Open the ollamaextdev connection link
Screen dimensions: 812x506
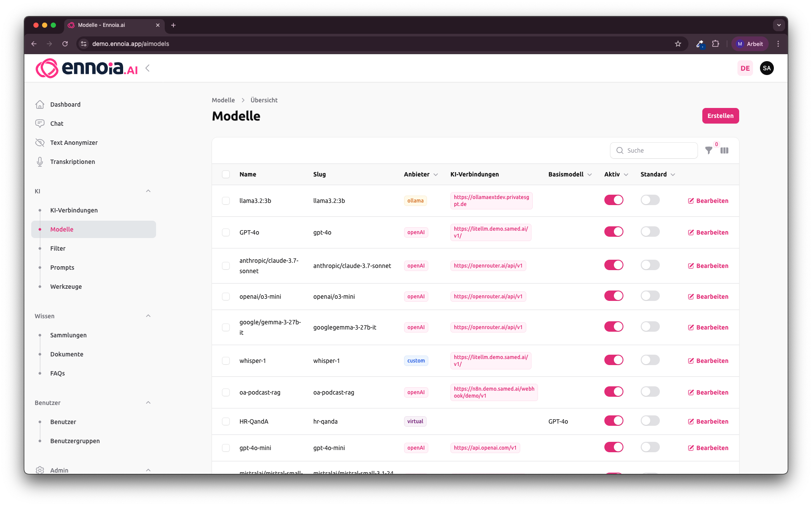point(491,201)
